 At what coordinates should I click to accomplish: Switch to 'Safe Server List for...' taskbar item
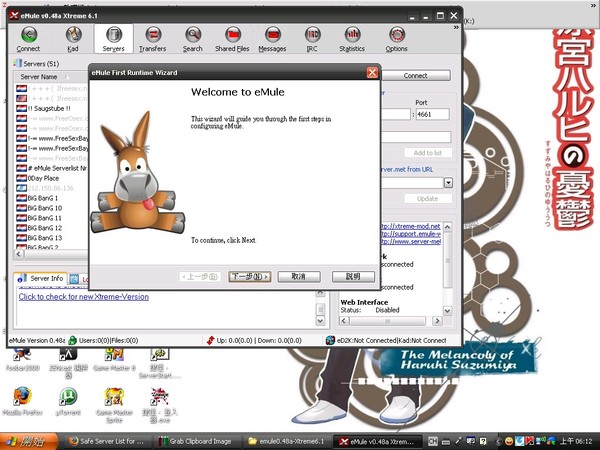pos(107,441)
